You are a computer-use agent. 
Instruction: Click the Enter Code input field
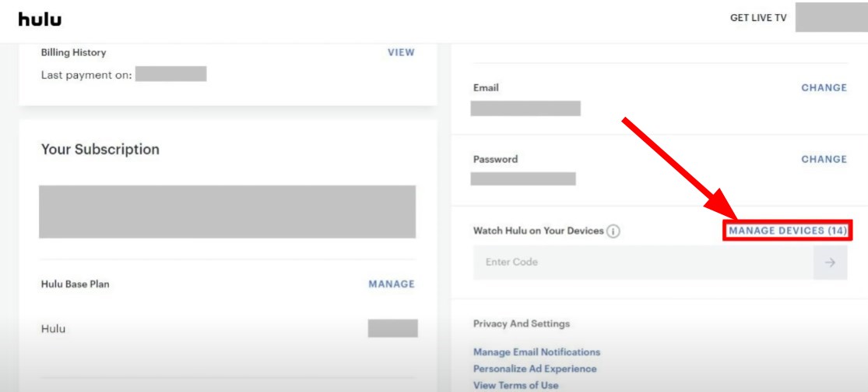click(642, 263)
